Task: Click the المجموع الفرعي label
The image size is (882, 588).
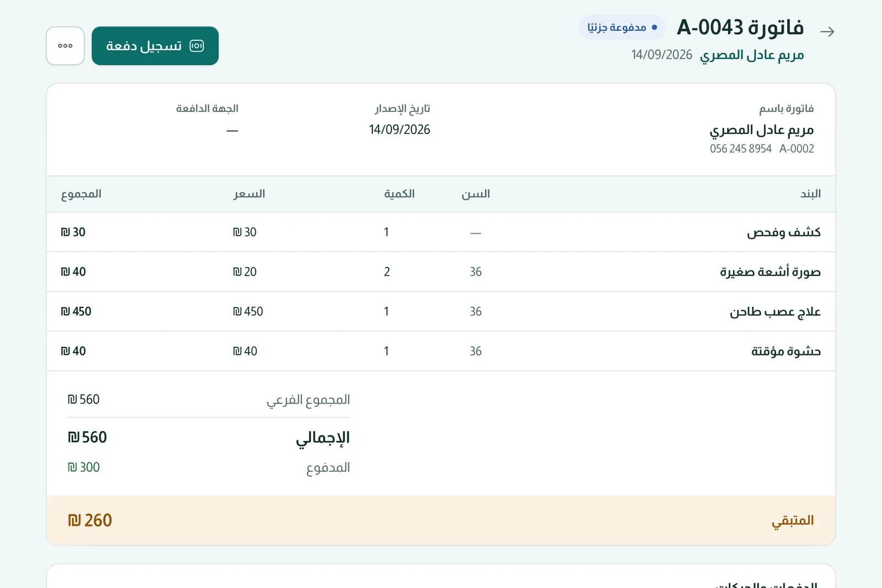Action: point(308,400)
